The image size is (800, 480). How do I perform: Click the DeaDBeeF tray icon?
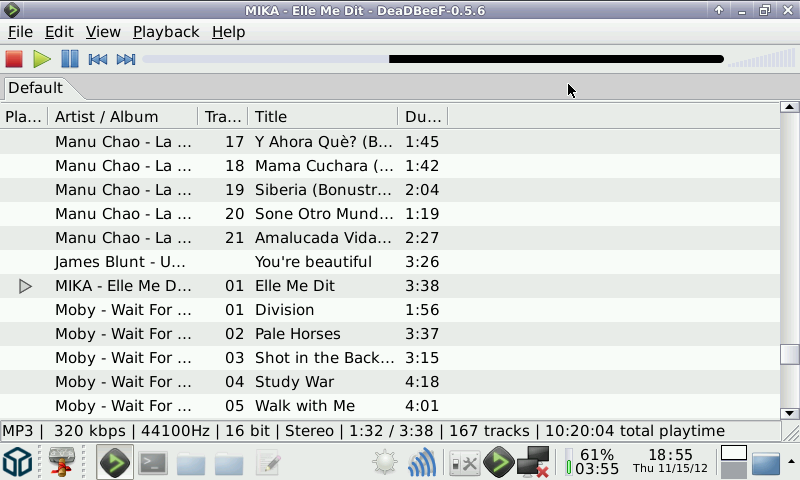pyautogui.click(x=498, y=462)
